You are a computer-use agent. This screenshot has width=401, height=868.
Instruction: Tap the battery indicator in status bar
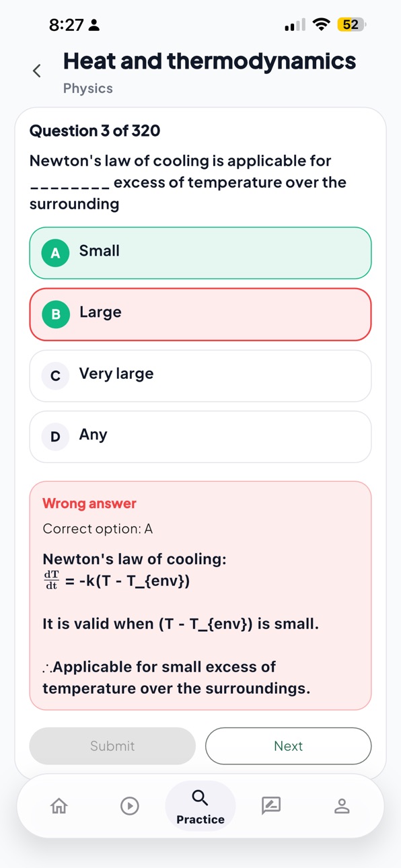coord(352,25)
